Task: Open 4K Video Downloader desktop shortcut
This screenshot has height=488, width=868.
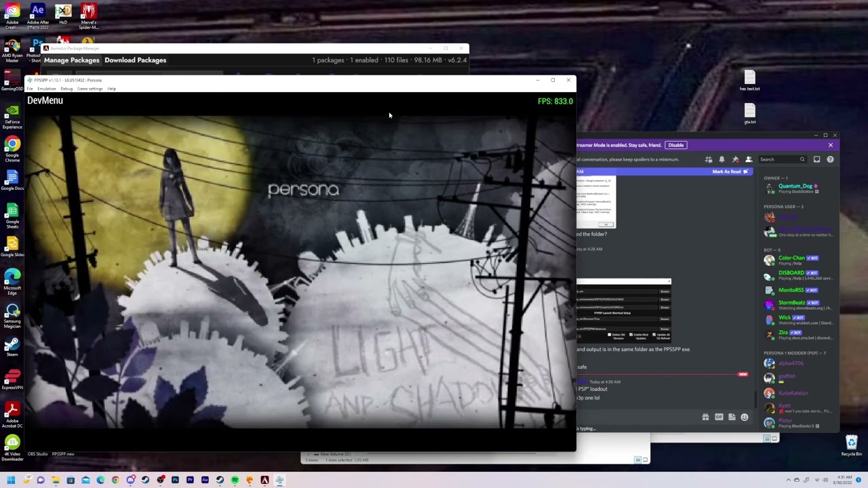Action: click(x=12, y=448)
